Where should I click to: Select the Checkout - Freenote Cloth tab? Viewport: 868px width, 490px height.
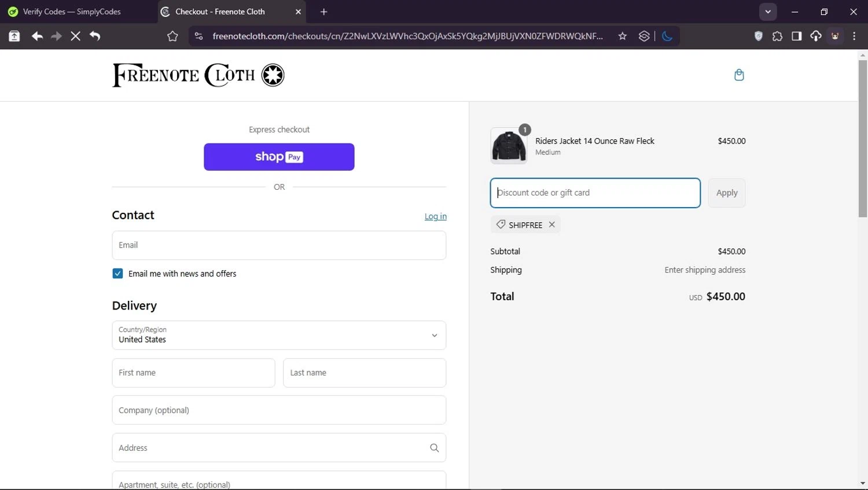pyautogui.click(x=220, y=12)
